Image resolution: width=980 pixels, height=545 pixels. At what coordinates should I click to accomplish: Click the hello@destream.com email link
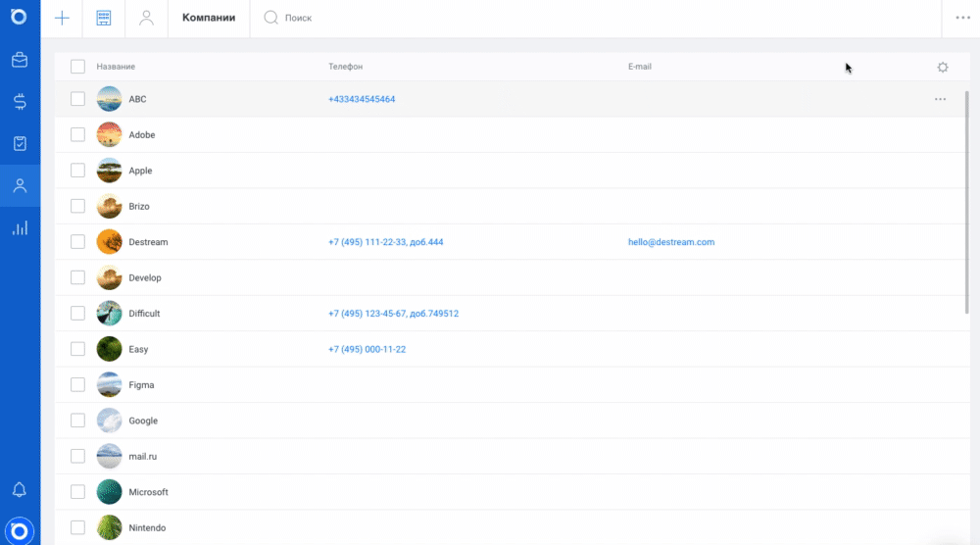tap(671, 242)
